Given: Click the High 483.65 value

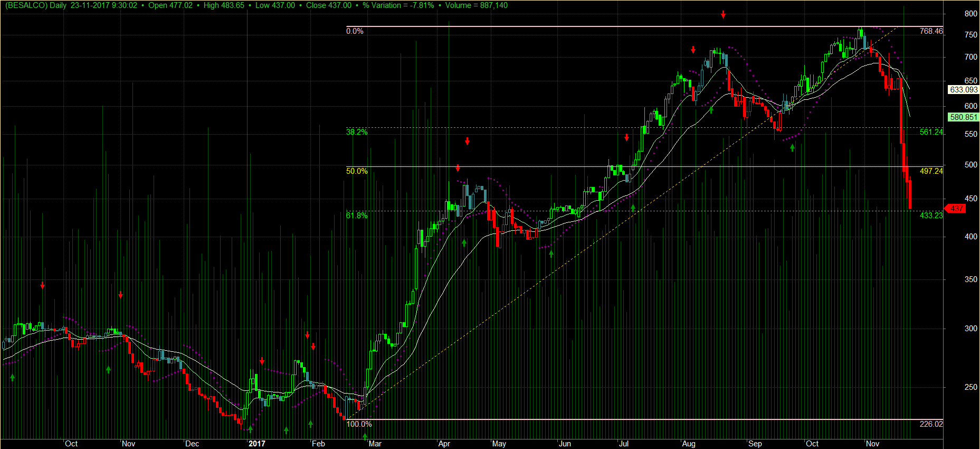Looking at the screenshot, I should [x=224, y=5].
